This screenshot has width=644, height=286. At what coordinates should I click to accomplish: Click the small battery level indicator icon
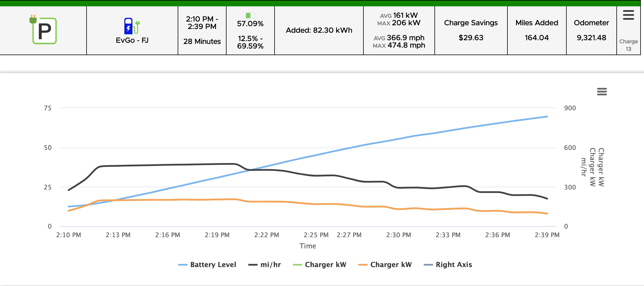250,15
